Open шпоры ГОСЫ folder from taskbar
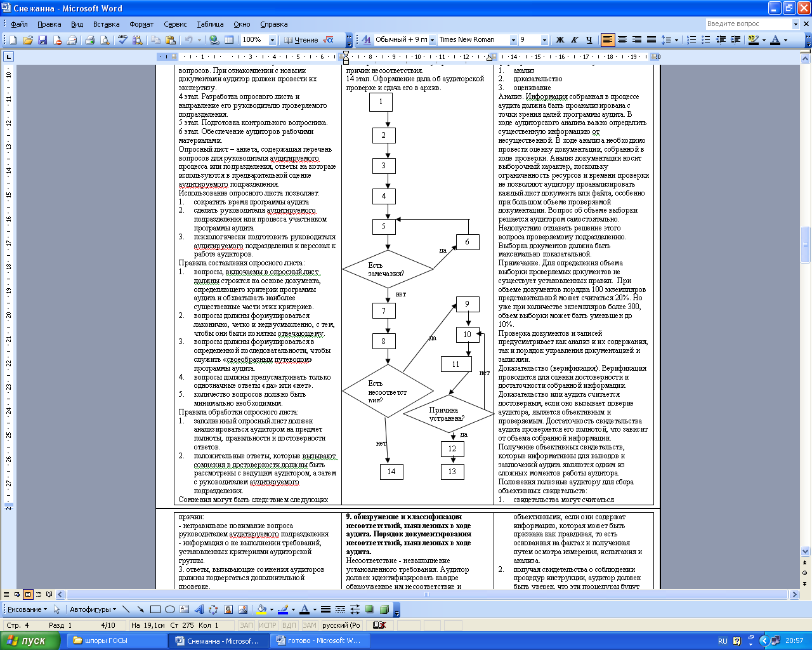 [x=117, y=640]
